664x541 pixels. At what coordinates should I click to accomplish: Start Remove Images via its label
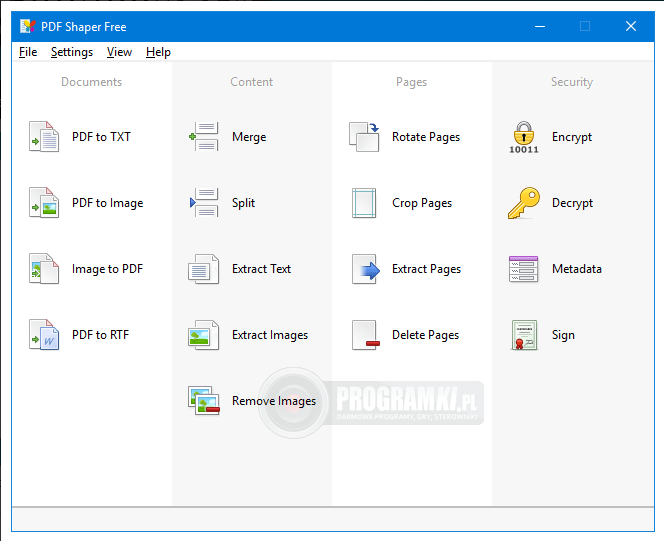point(274,401)
